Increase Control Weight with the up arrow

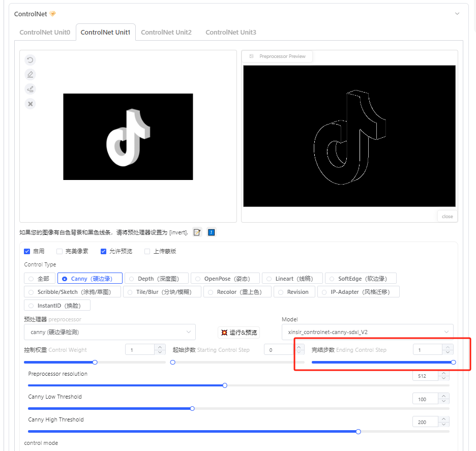pyautogui.click(x=160, y=347)
